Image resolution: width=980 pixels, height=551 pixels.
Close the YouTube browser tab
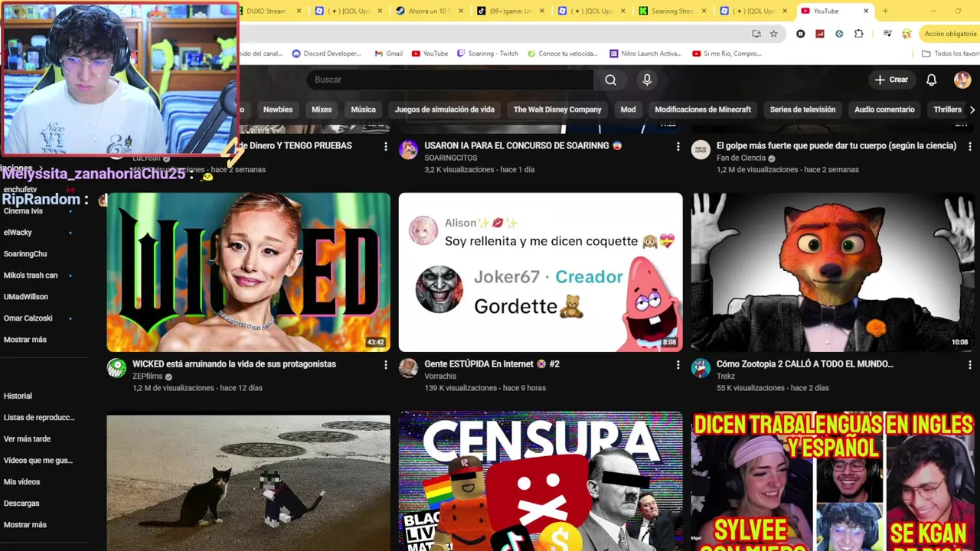[x=866, y=11]
